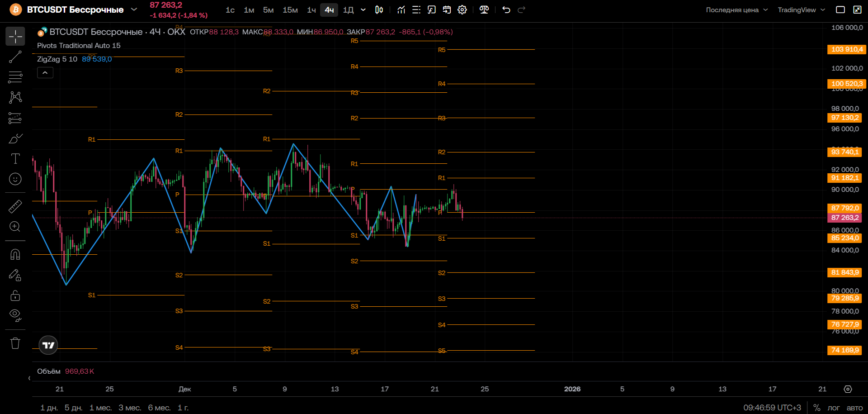
Task: Click the 'Дек' month marker on time axis
Action: [185, 389]
